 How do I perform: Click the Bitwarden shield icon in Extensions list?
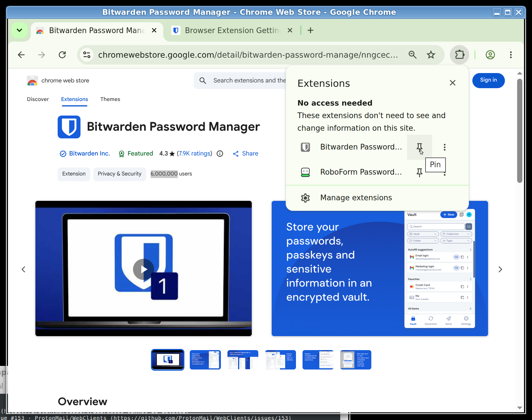305,147
